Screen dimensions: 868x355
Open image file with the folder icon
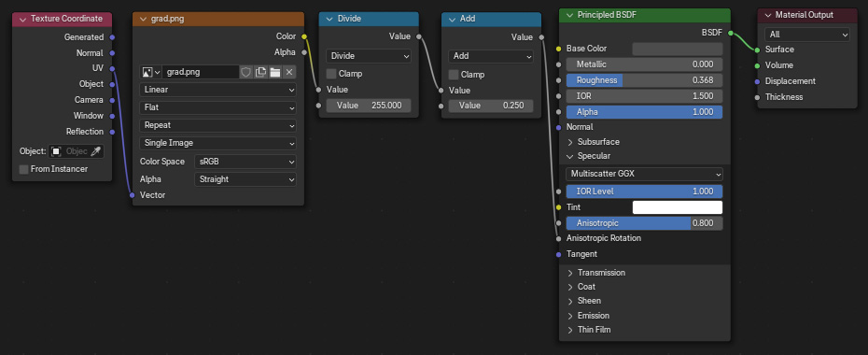pyautogui.click(x=275, y=72)
